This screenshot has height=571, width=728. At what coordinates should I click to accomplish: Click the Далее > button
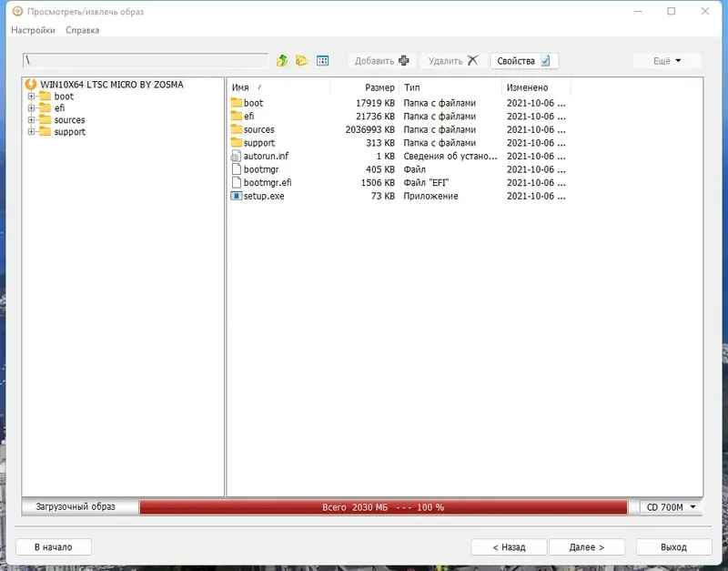[x=587, y=547]
